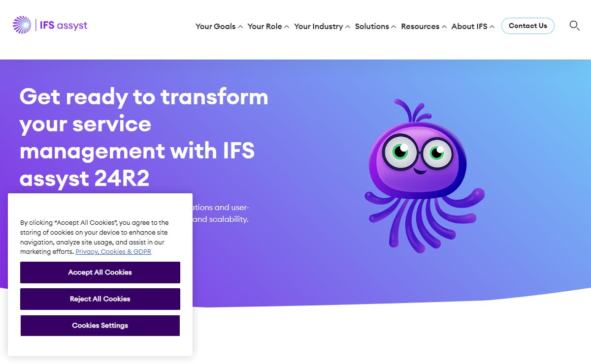Follow the Privacy, Cookies & GDPR link
This screenshot has width=591, height=364.
[113, 252]
